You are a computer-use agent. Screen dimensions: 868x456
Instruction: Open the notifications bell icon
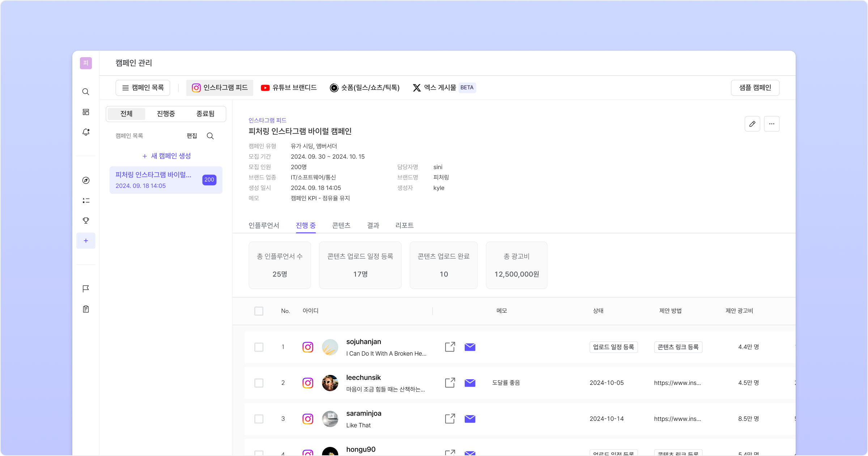pos(86,132)
